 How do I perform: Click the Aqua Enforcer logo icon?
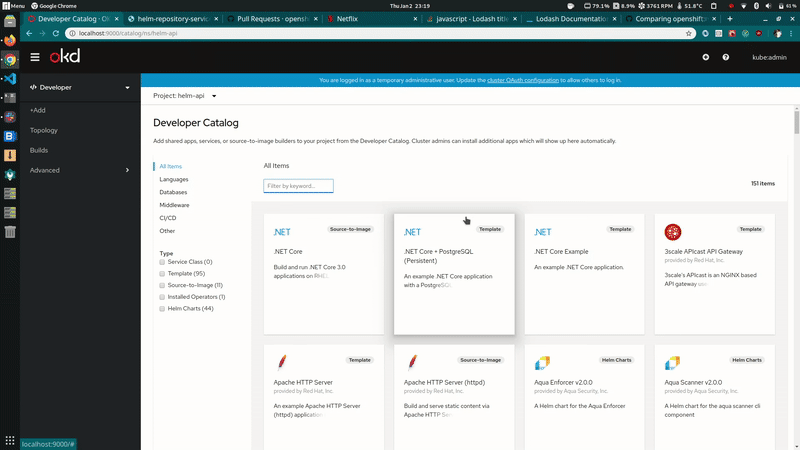click(x=542, y=363)
